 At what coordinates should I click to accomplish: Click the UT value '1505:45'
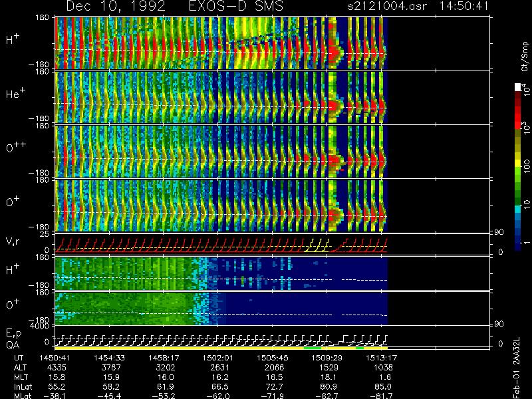(273, 358)
